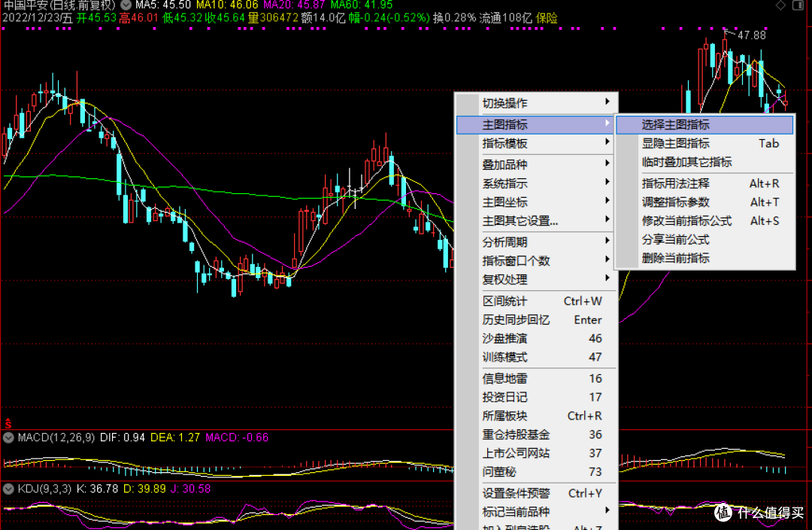Open main chart indicator dropdown icon beside title
This screenshot has height=530, width=812.
[126, 5]
